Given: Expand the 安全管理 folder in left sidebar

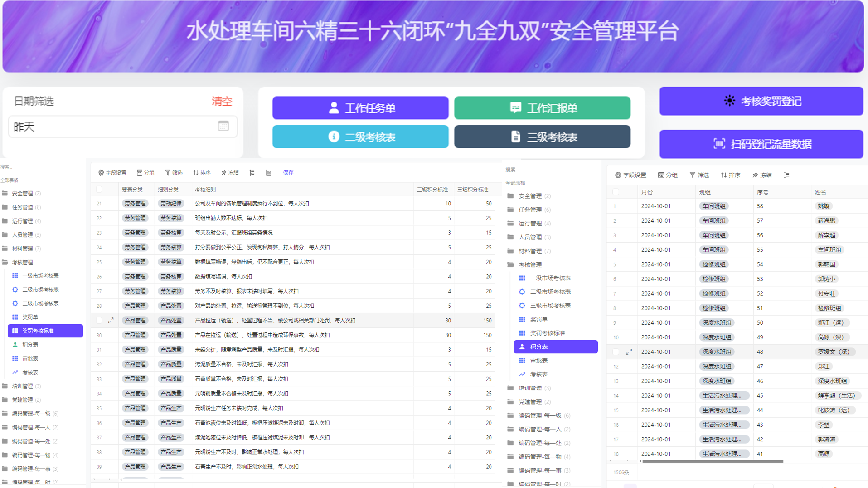Looking at the screenshot, I should (22, 193).
